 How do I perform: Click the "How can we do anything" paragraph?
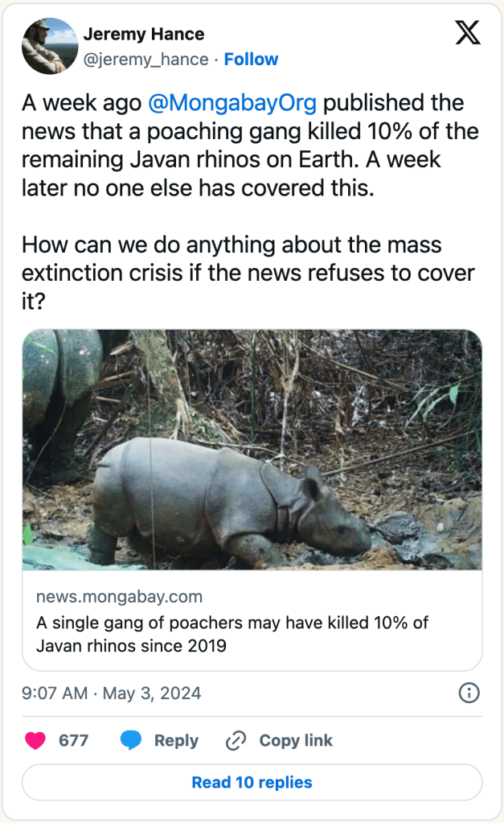pyautogui.click(x=251, y=272)
